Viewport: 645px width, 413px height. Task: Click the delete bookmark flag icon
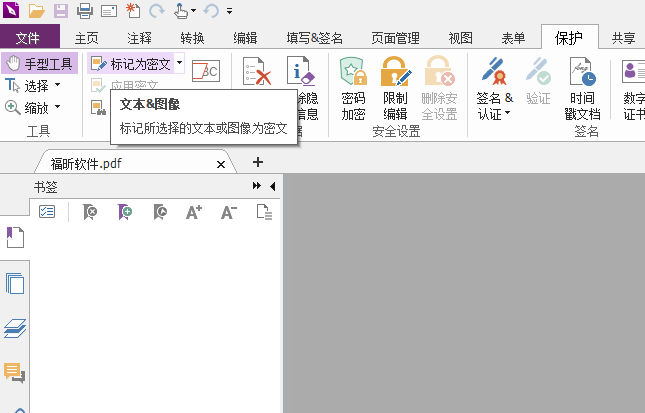(x=90, y=212)
